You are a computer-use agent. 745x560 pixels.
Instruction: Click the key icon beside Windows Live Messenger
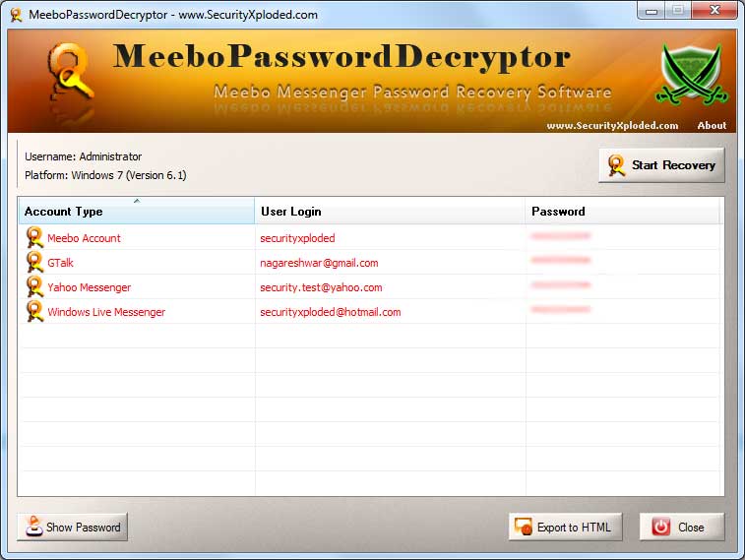point(34,312)
